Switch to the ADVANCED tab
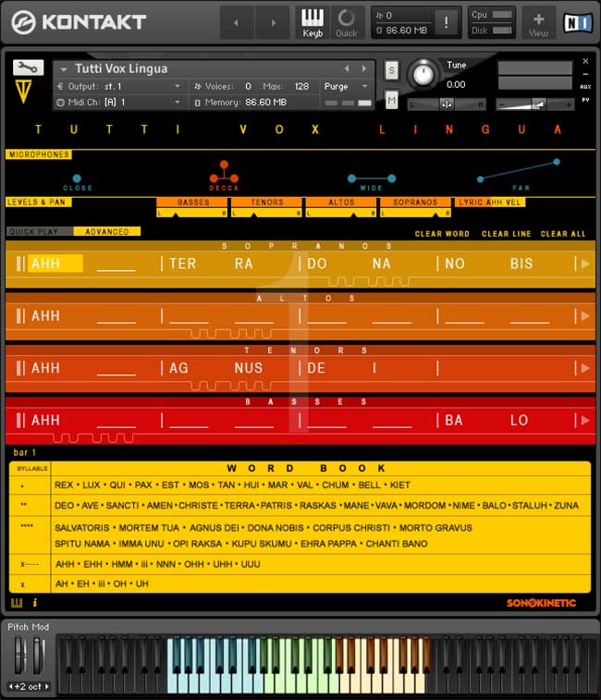This screenshot has width=601, height=700. click(106, 231)
